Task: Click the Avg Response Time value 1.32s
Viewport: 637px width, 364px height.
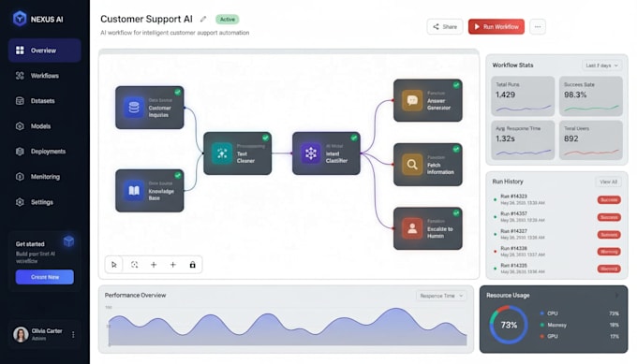Action: pos(505,138)
